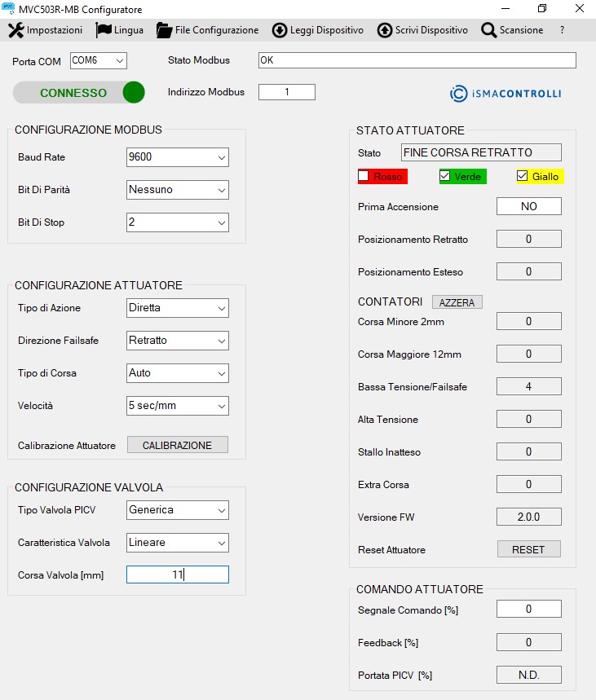596x700 pixels.
Task: Click the AZZERA counters button
Action: coord(457,302)
